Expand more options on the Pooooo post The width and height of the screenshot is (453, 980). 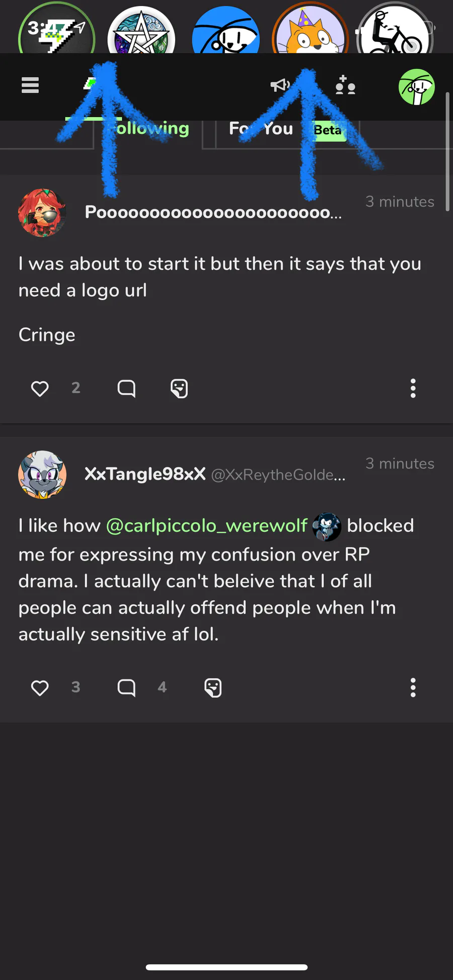click(413, 388)
